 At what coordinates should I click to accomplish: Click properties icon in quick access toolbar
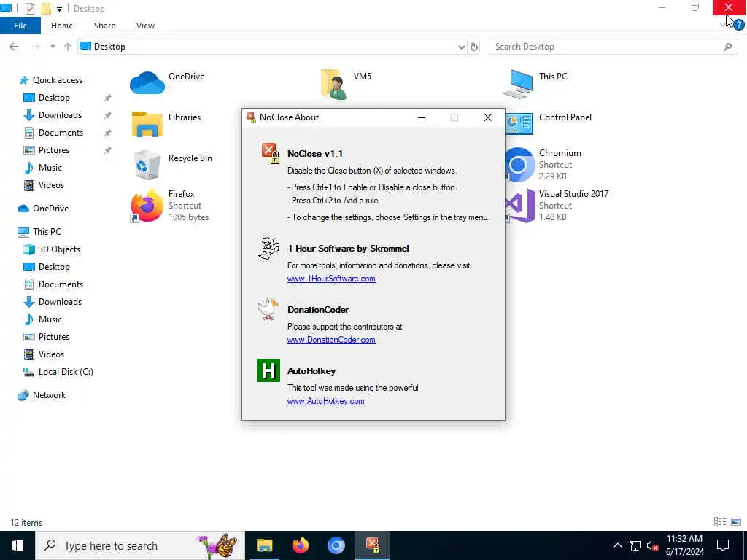29,9
